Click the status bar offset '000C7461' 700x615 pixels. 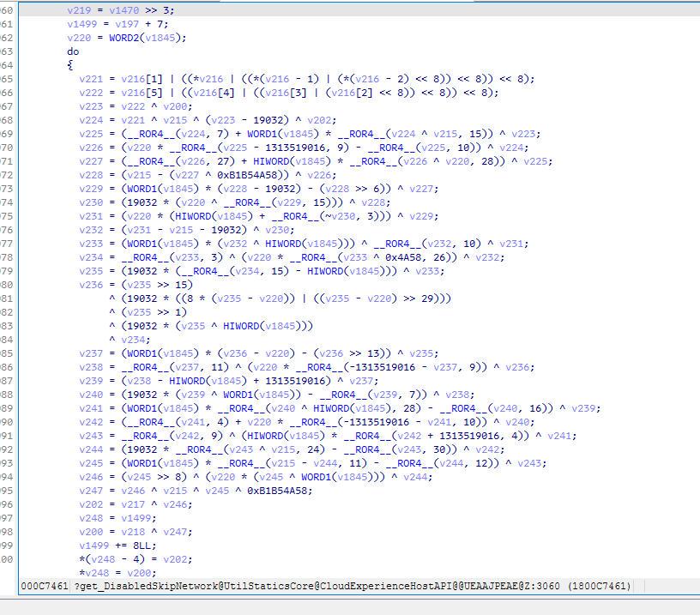point(45,586)
